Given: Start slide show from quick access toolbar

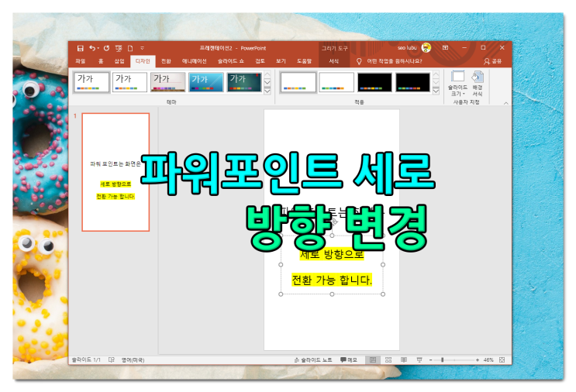Looking at the screenshot, I should pos(119,48).
